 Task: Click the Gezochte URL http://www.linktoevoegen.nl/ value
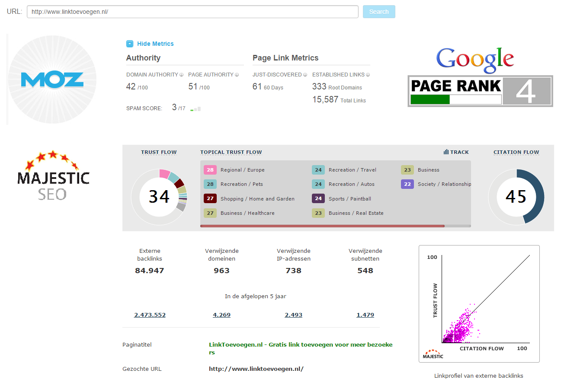tap(256, 369)
